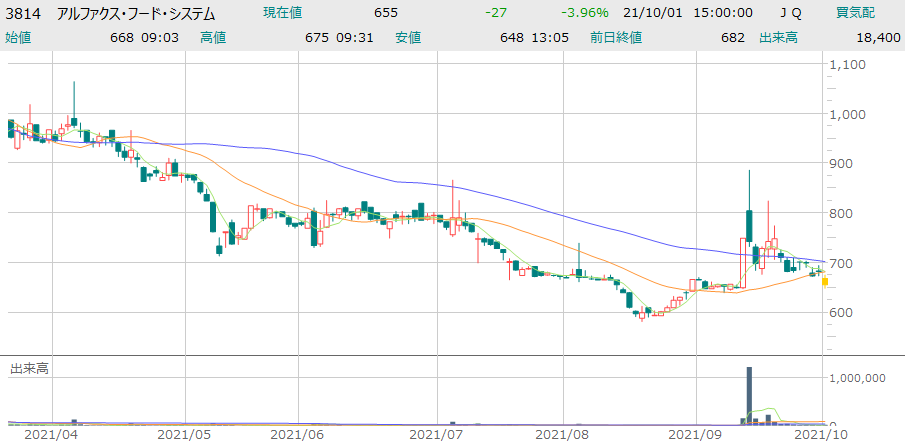
Task: Select the -3.96% change percentage
Action: [x=586, y=13]
